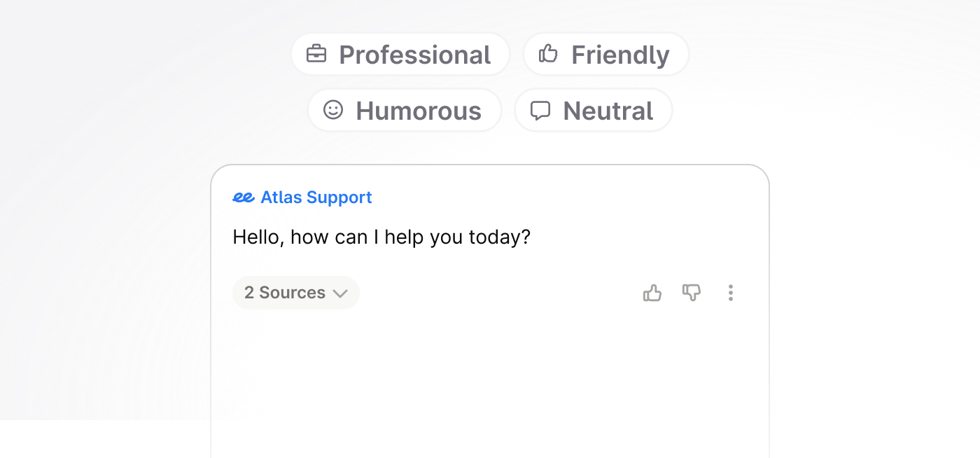This screenshot has height=458, width=980.
Task: Click the greeting message text
Action: point(381,237)
